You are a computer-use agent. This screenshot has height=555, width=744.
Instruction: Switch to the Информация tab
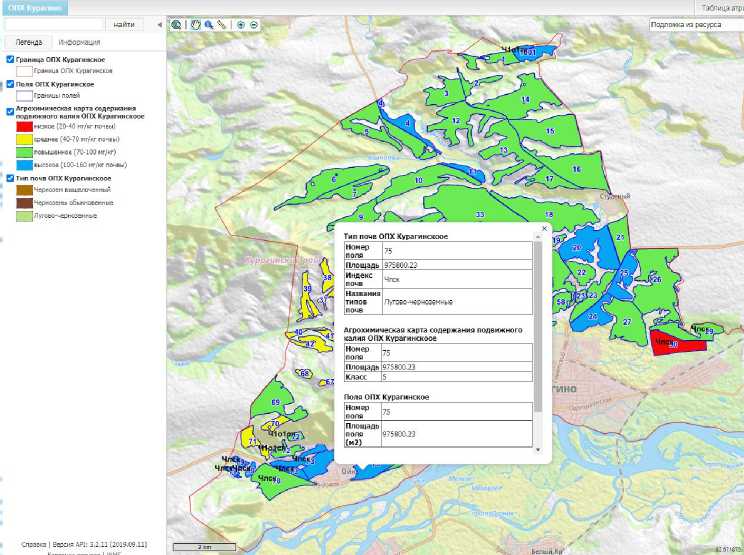pyautogui.click(x=79, y=43)
